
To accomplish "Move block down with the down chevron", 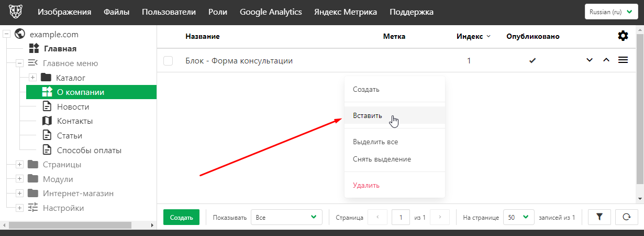I will (x=590, y=60).
